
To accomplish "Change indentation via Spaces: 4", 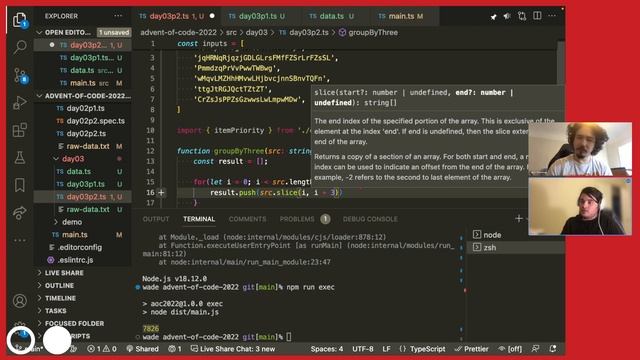I will click(x=327, y=349).
